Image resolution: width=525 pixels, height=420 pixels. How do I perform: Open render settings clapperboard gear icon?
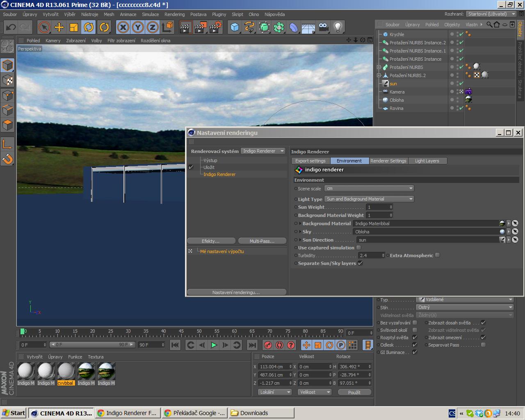tap(215, 27)
